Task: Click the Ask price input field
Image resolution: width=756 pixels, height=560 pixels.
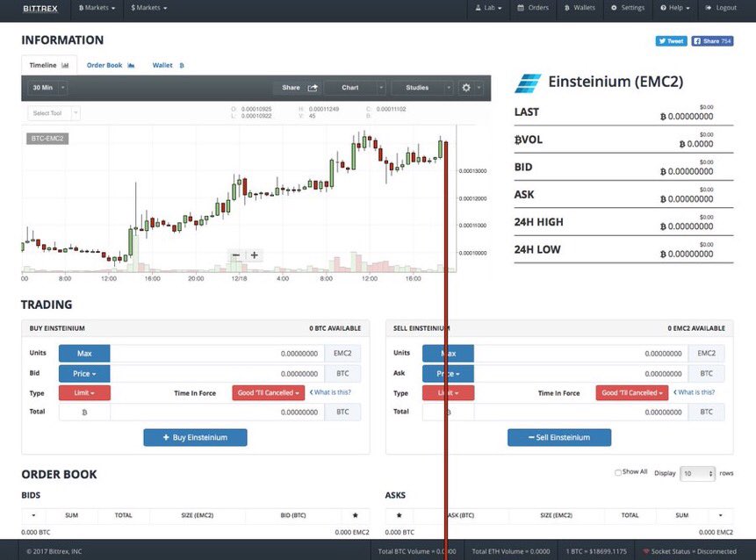Action: (x=581, y=374)
